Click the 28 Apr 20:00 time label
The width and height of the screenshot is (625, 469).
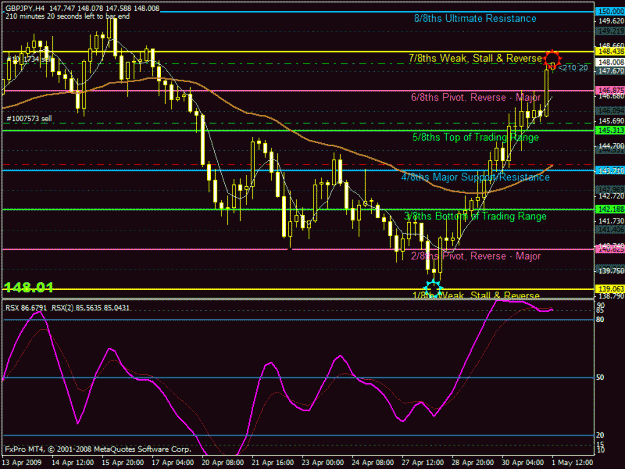472,463
